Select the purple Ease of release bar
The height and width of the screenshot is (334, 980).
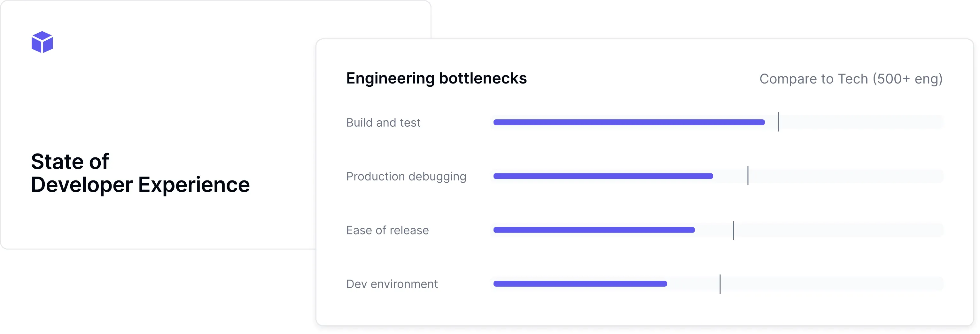tap(594, 230)
